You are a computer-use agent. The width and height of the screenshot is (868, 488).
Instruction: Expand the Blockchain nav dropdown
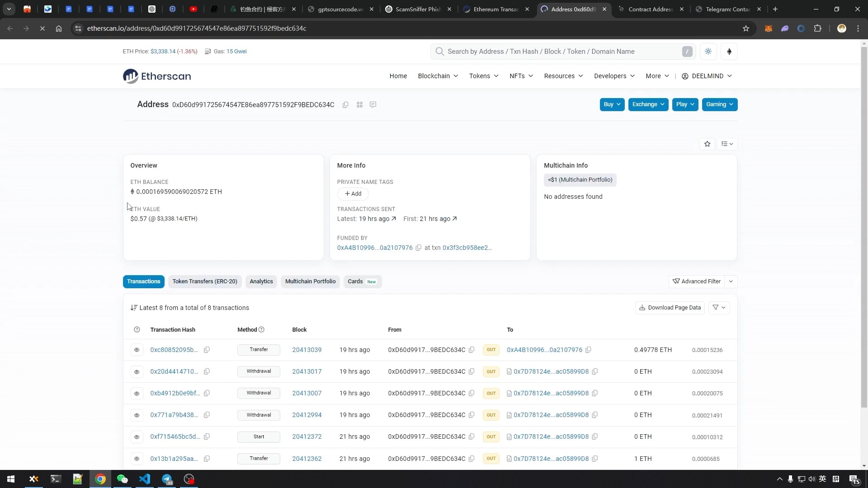[438, 76]
